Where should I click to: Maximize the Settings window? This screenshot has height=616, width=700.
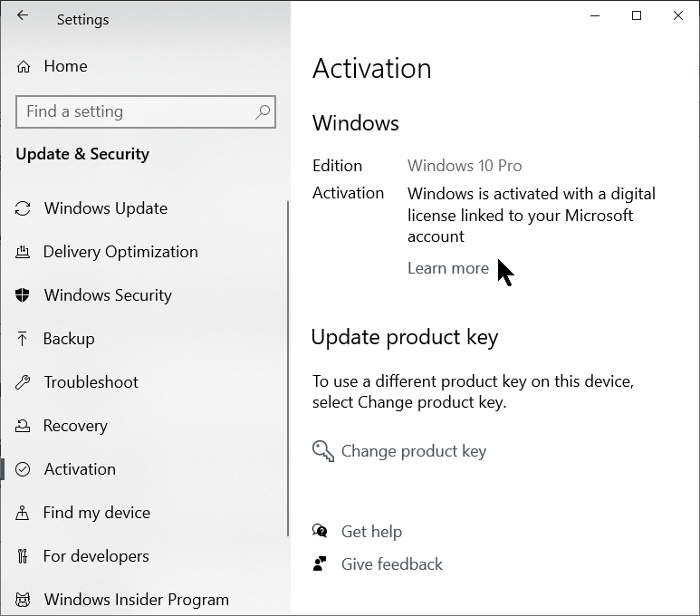coord(637,16)
